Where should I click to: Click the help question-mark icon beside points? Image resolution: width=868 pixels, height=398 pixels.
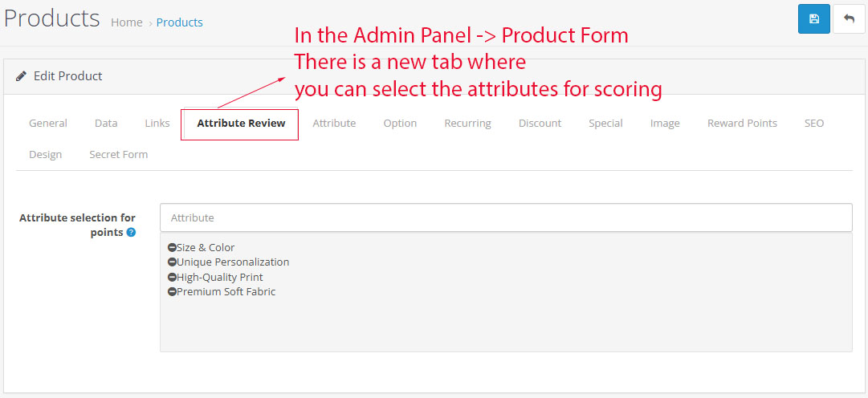pos(131,233)
